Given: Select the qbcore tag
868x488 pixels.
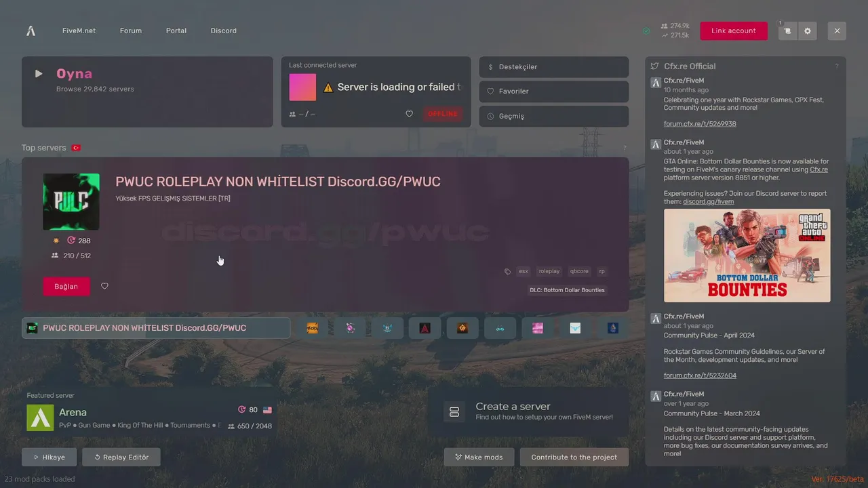Looking at the screenshot, I should tap(579, 271).
